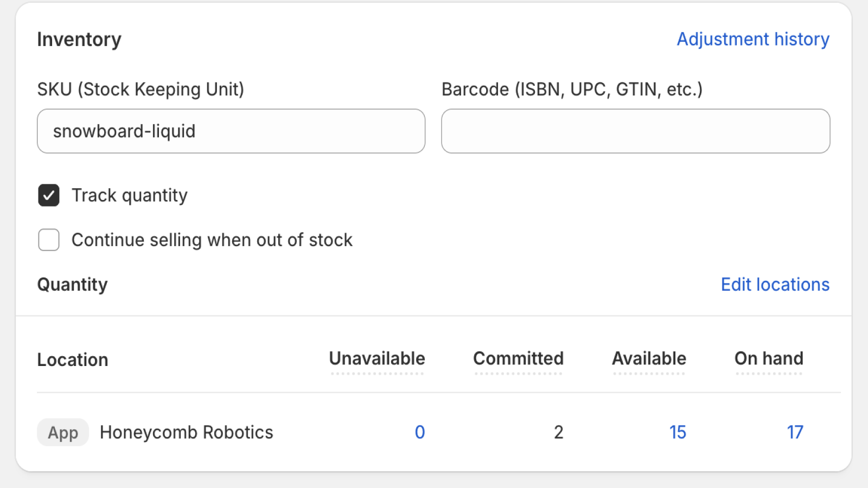Show tooltip for Available column header
Image resolution: width=868 pixels, height=488 pixels.
649,358
